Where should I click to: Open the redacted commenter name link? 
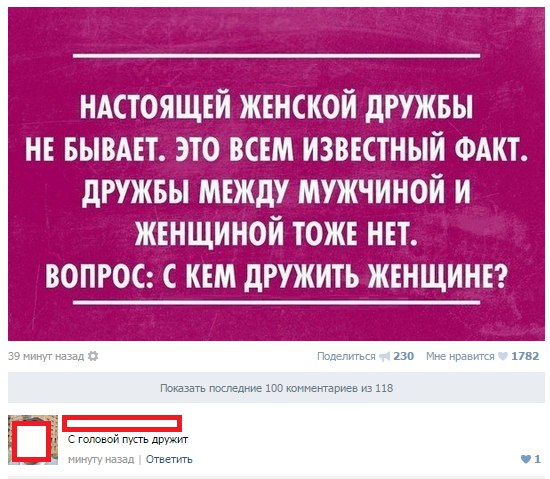point(122,424)
